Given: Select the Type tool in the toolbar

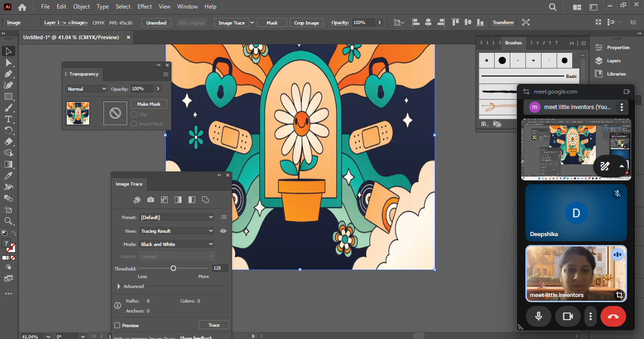Looking at the screenshot, I should (x=9, y=119).
